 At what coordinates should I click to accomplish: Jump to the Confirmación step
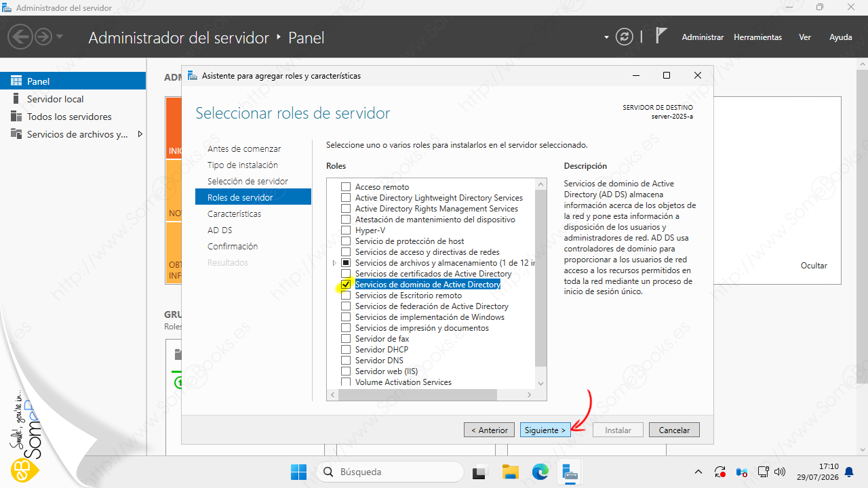pyautogui.click(x=233, y=246)
